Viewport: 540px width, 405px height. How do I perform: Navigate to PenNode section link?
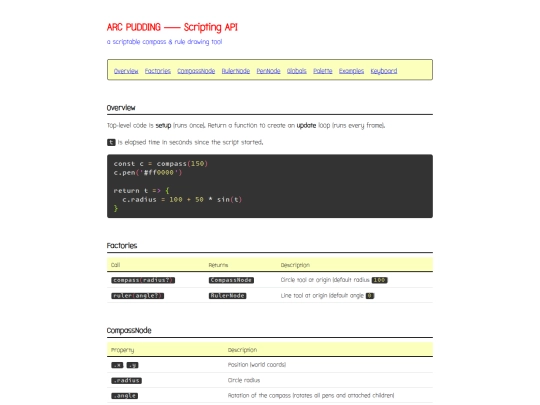pos(268,71)
